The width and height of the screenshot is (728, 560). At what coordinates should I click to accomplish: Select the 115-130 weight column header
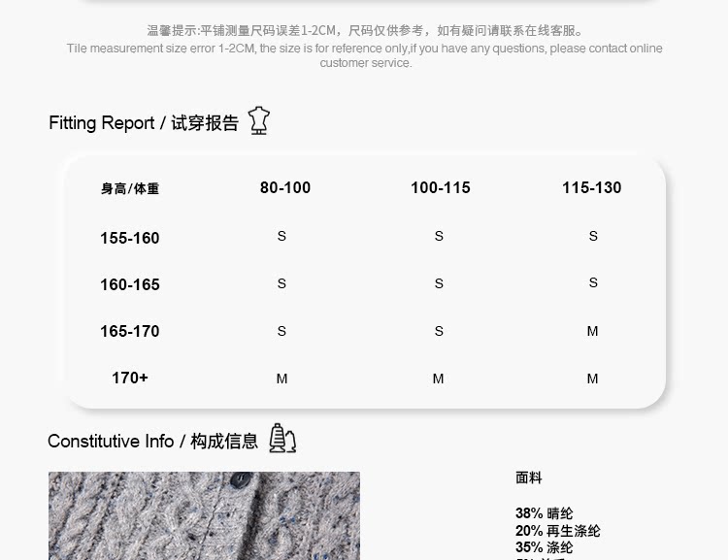[591, 187]
